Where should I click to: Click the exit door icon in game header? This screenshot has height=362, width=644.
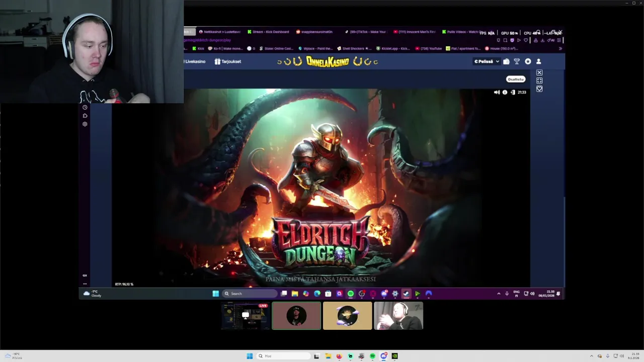(x=513, y=92)
